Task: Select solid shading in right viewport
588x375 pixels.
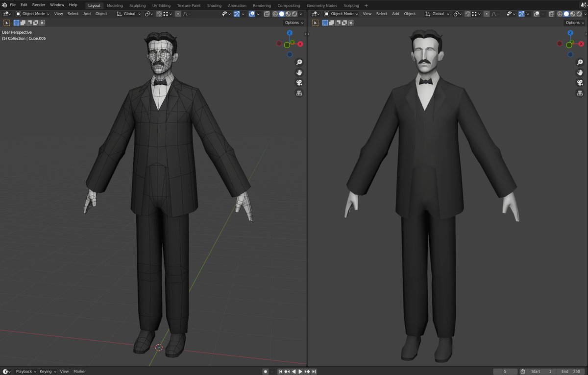Action: (565, 14)
